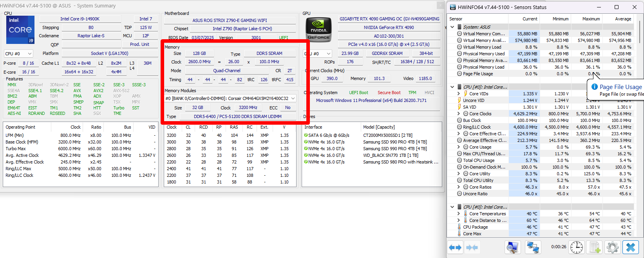Click the Microsoft Windows 11 Professional text
644x258 pixels.
coord(371,100)
